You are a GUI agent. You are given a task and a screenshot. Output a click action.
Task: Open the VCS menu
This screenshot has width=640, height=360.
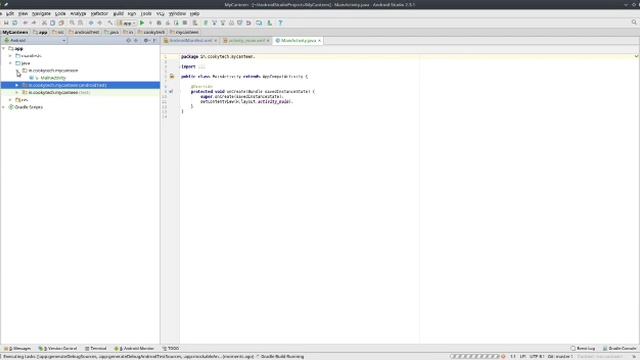click(x=160, y=13)
